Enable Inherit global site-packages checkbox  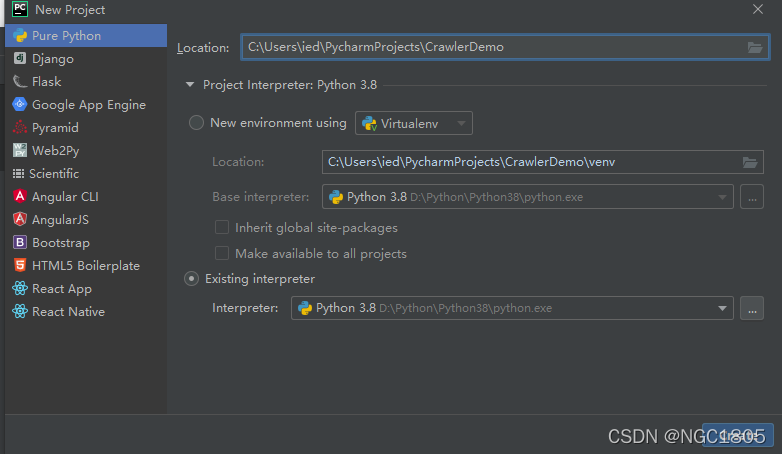pos(222,227)
